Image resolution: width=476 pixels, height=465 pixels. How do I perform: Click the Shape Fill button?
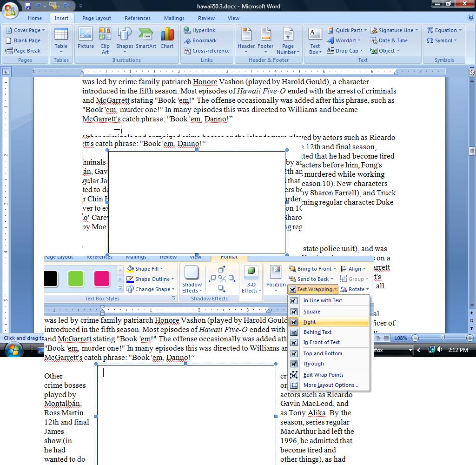click(x=145, y=269)
